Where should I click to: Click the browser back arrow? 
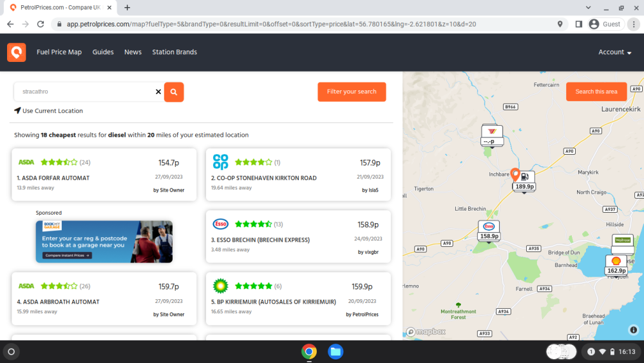tap(10, 25)
